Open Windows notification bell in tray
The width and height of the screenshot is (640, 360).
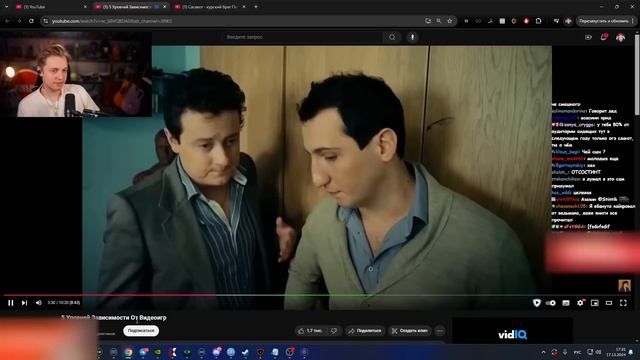pyautogui.click(x=632, y=352)
